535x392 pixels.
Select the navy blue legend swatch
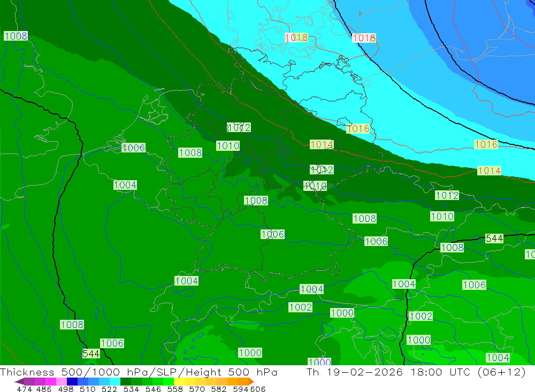pyautogui.click(x=72, y=381)
